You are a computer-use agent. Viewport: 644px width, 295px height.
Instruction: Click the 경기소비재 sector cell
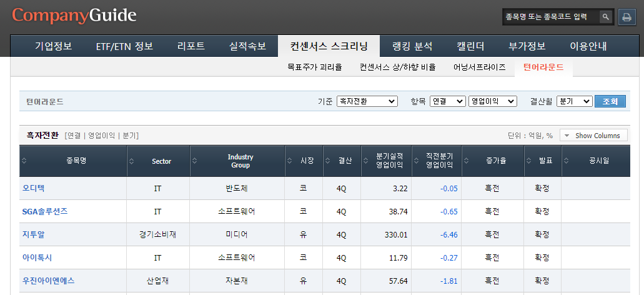[157, 234]
